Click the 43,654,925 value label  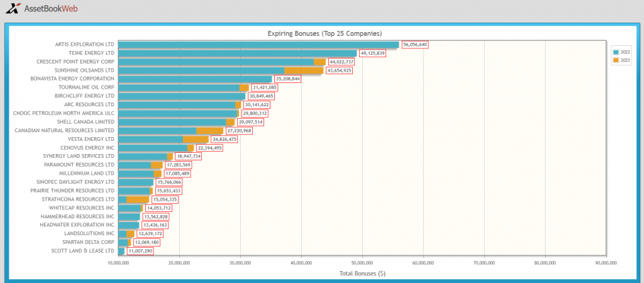pos(339,70)
